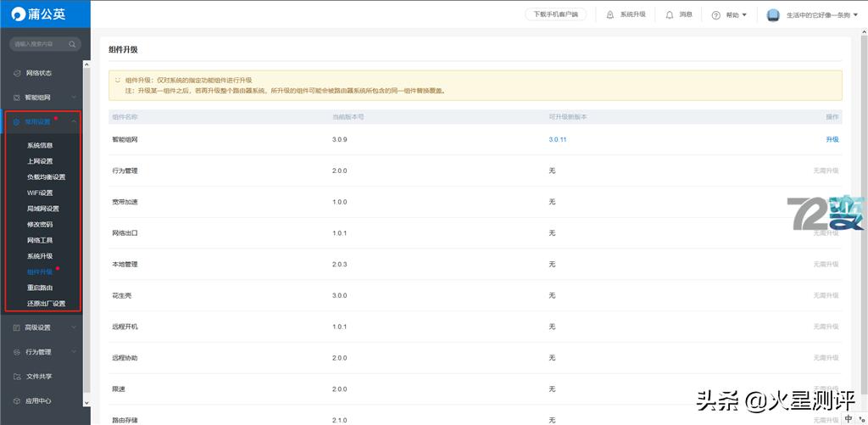The height and width of the screenshot is (425, 868).
Task: Expand the 智能组网 sidebar chevron
Action: tap(75, 98)
